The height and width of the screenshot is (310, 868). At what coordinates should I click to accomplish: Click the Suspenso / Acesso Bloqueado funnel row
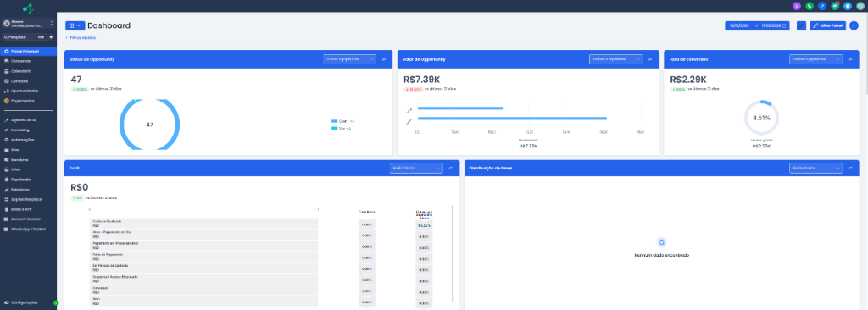tap(204, 279)
